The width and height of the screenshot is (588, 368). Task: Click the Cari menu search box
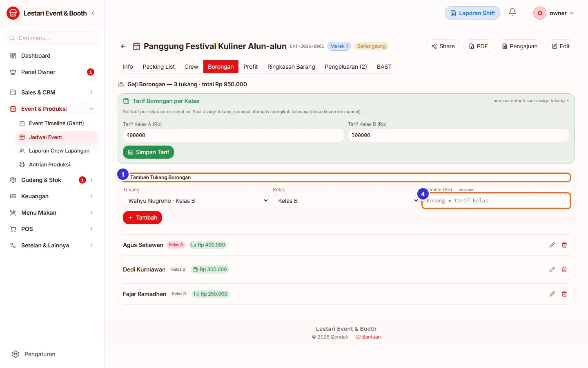click(52, 38)
